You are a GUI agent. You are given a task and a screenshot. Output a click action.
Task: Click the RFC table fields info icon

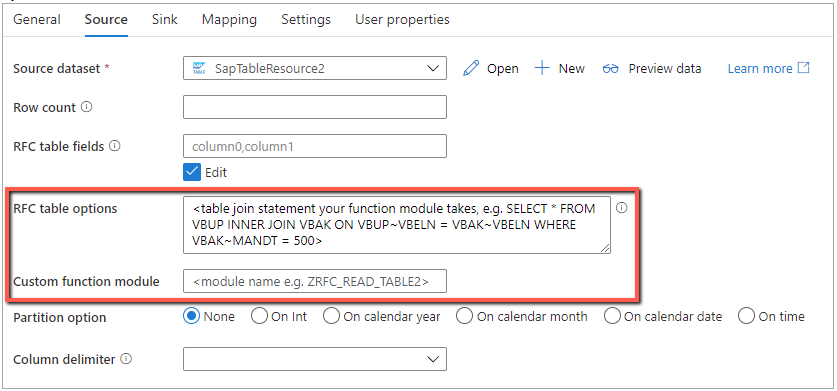point(114,145)
